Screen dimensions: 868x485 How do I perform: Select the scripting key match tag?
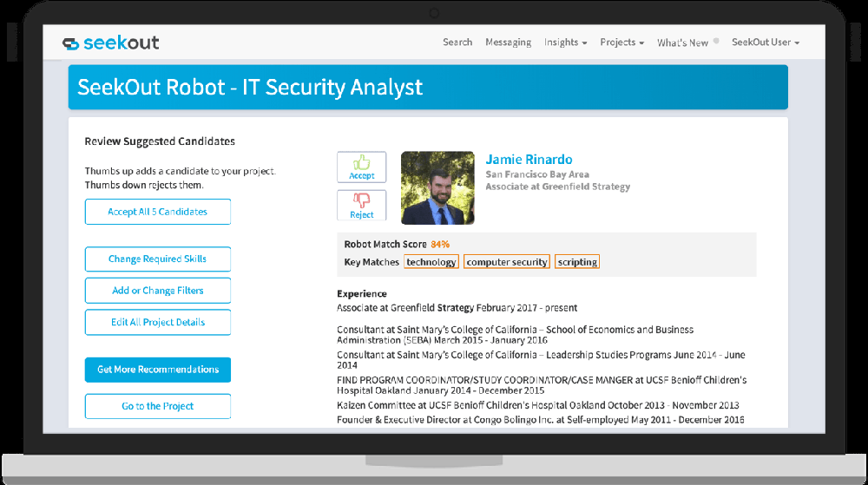click(577, 261)
